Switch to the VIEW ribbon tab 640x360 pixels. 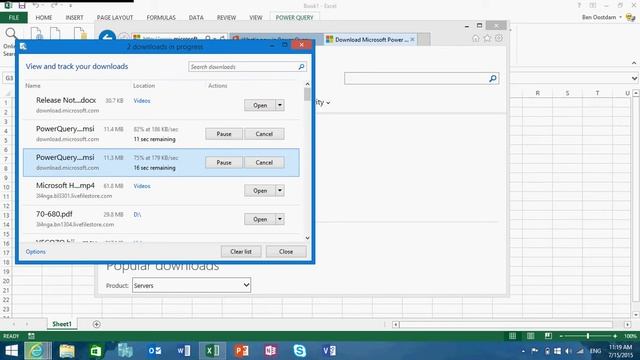[256, 18]
